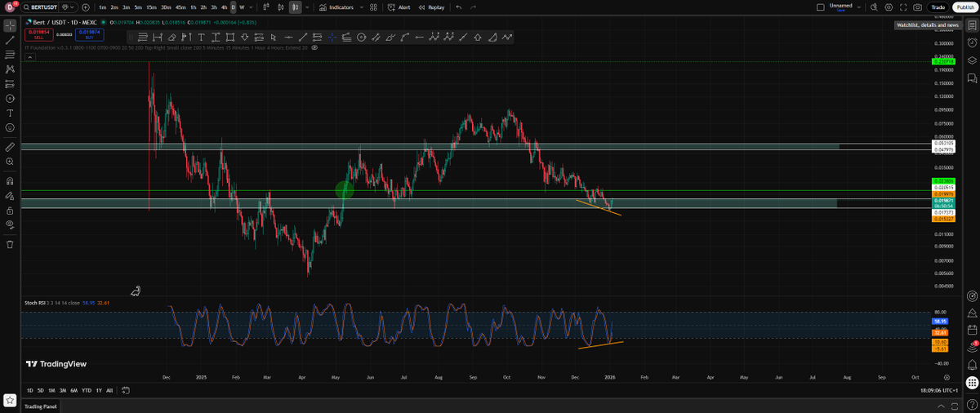Open the Unnamed layout name
Image resolution: width=980 pixels, height=413 pixels.
pyautogui.click(x=840, y=7)
